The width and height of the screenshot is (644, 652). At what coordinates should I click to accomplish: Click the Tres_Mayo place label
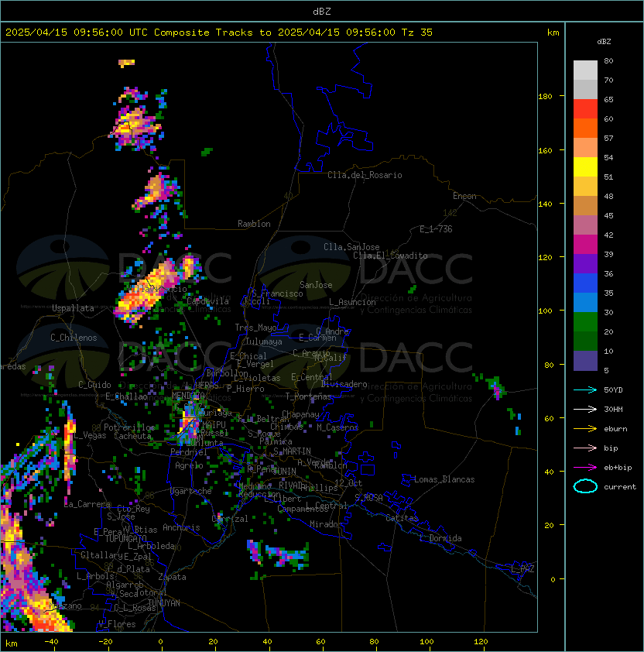click(x=255, y=328)
